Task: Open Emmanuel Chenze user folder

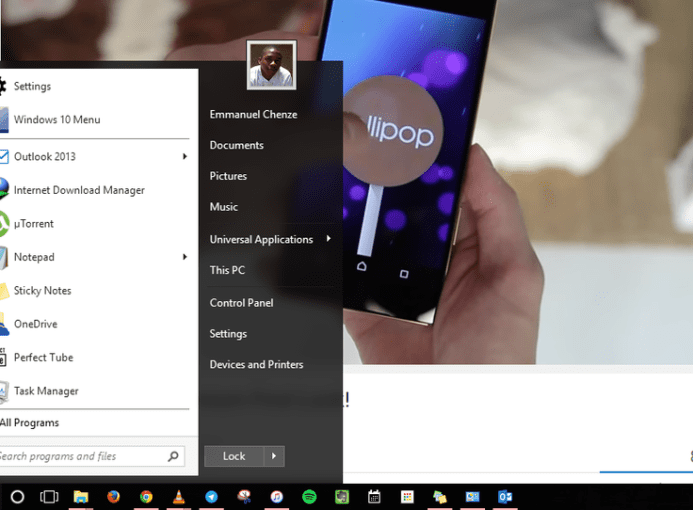Action: (253, 114)
